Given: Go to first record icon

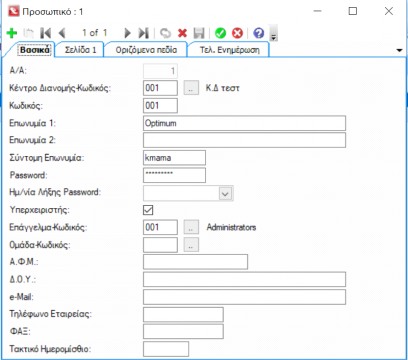Looking at the screenshot, I should click(x=45, y=33).
